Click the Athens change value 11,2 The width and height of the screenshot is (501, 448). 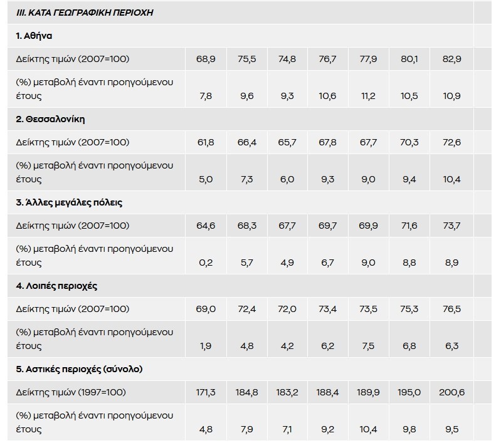[x=368, y=96]
